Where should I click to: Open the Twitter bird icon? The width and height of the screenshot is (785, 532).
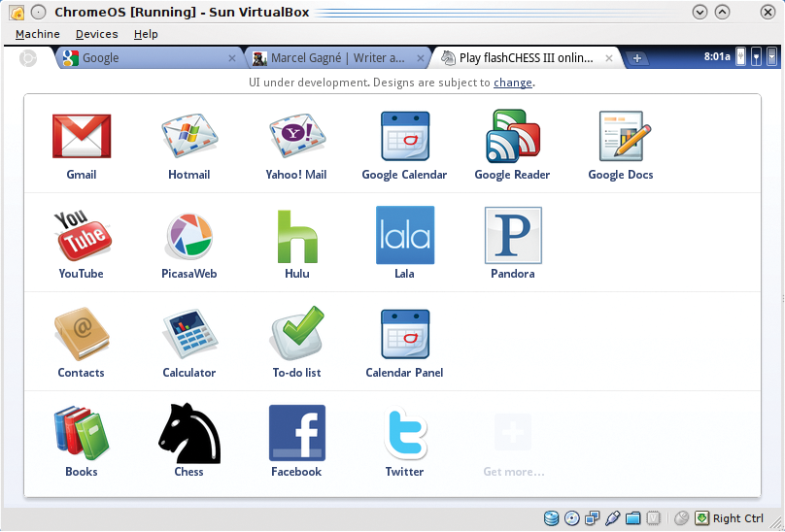pos(405,433)
